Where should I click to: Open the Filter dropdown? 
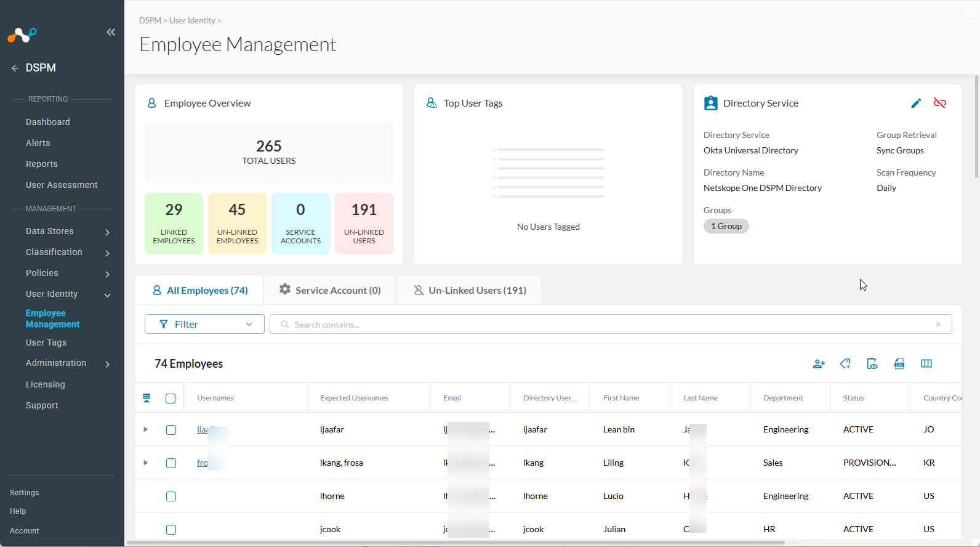(x=204, y=324)
